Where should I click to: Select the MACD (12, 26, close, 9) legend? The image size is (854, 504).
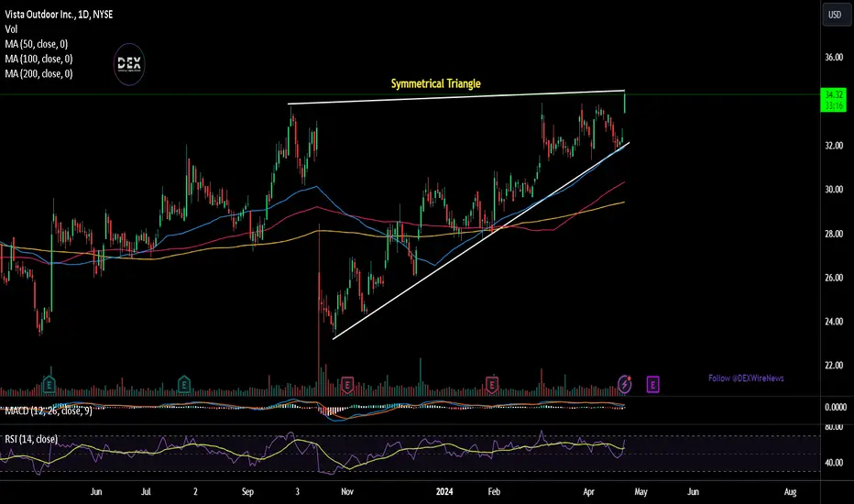click(49, 411)
